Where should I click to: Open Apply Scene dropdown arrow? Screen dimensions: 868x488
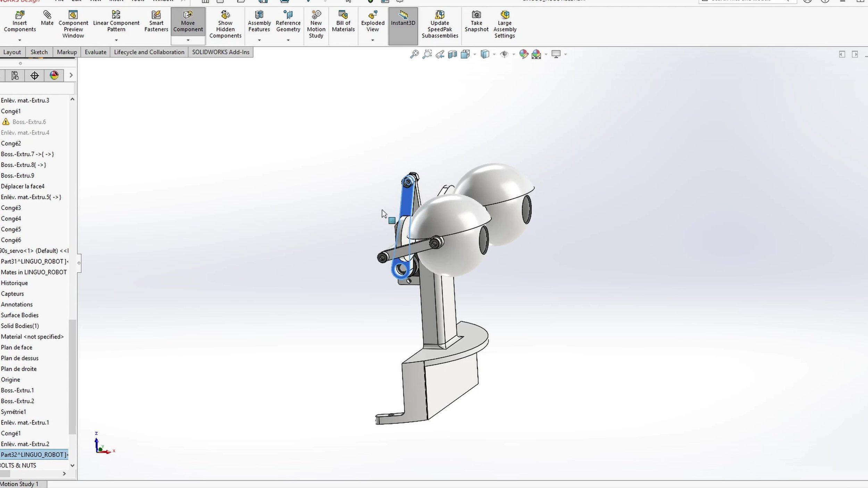[546, 54]
